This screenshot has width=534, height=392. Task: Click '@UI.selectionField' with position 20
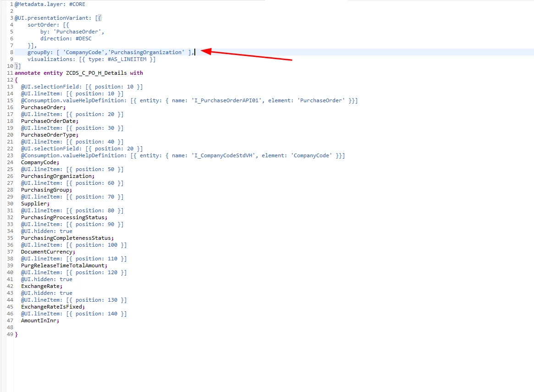[x=82, y=149]
